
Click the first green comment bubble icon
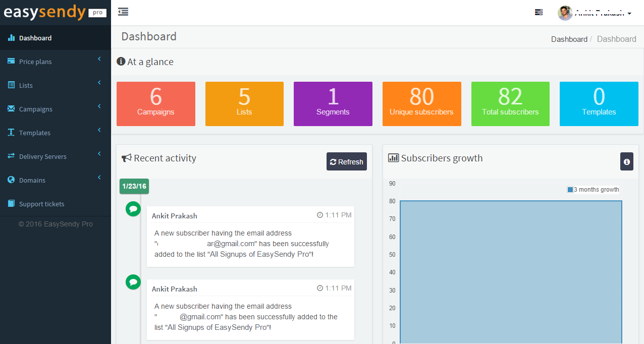click(133, 208)
